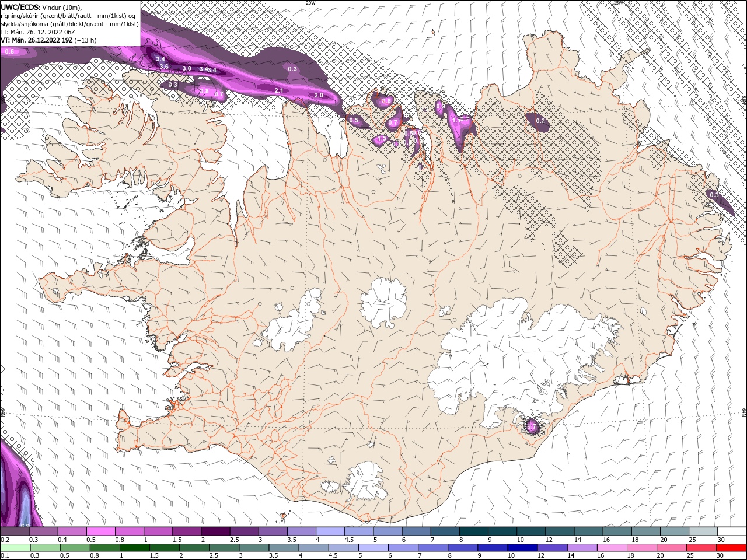This screenshot has width=747, height=560.
Task: Pick dark green swatch between 1 and 1.5
Action: click(134, 547)
